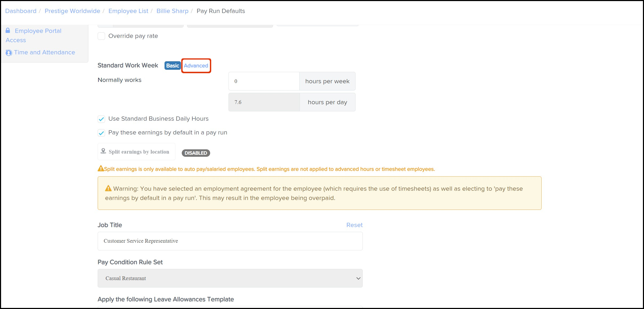Open Billie Sharp breadcrumb link
The height and width of the screenshot is (309, 644).
(x=172, y=11)
